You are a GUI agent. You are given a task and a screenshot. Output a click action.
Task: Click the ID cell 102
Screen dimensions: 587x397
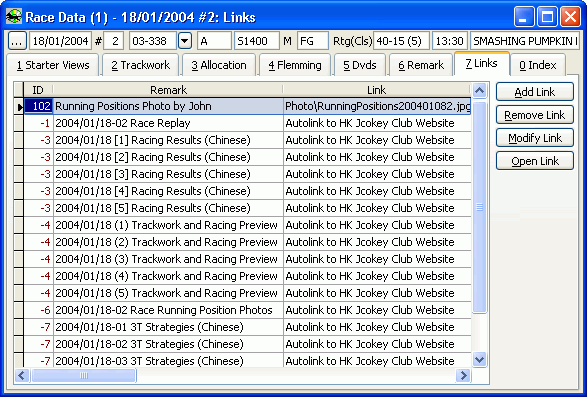[x=39, y=106]
